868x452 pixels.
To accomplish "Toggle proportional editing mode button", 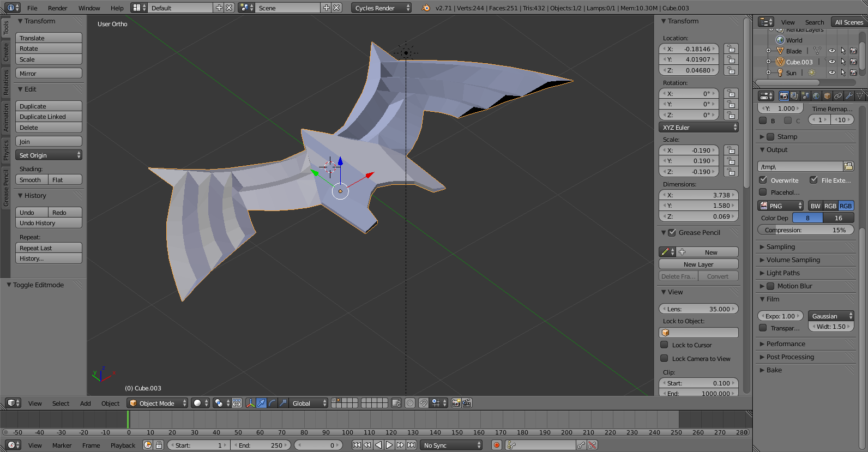I will click(x=410, y=403).
